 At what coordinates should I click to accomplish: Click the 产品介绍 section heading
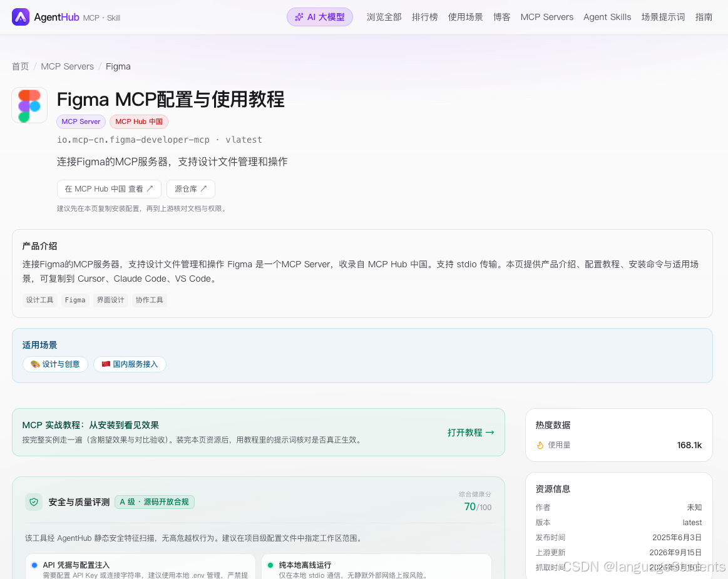[x=39, y=246]
